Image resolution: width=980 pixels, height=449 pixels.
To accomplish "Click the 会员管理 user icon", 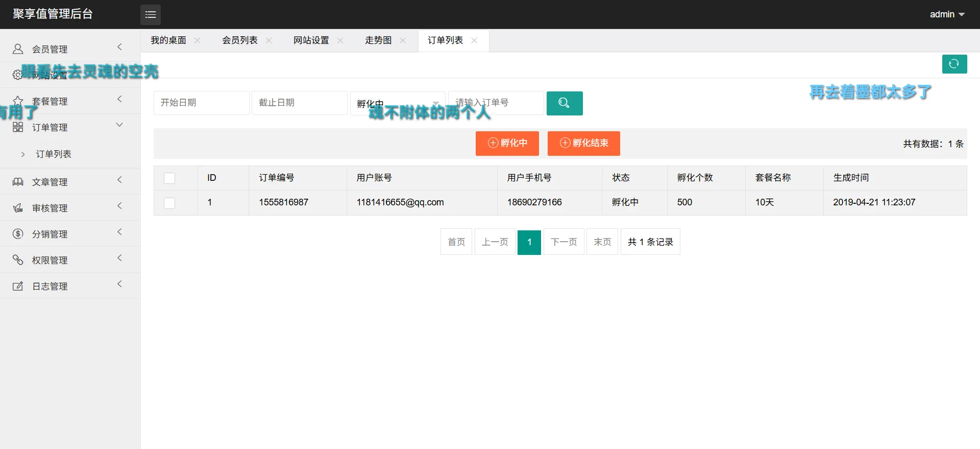I will tap(18, 49).
